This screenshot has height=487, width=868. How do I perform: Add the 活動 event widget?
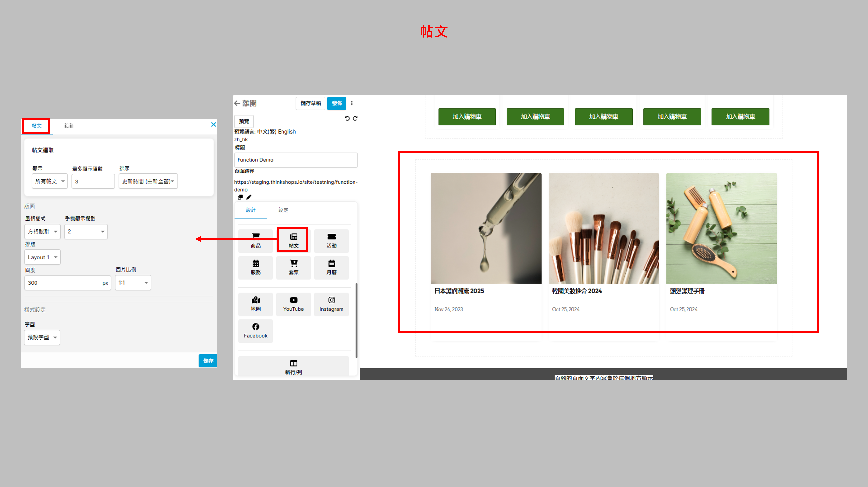pos(331,240)
